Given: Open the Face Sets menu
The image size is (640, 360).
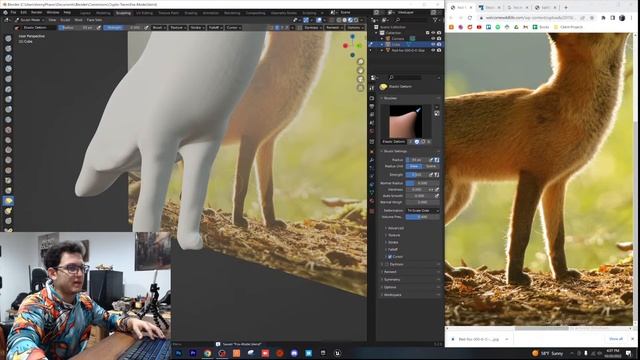Looking at the screenshot, I should click(x=94, y=20).
